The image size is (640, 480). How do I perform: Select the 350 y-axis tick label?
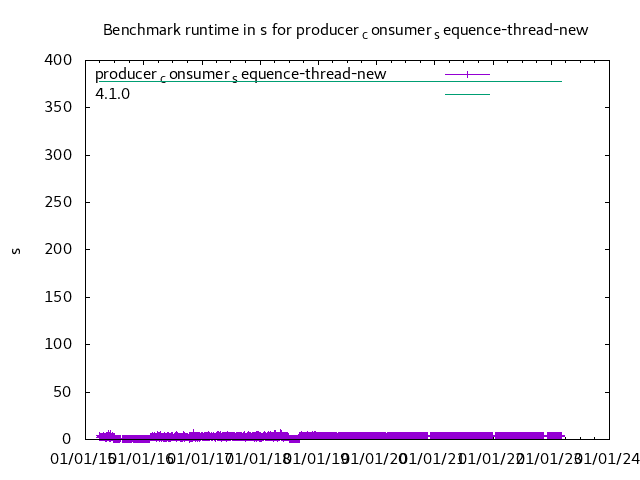pyautogui.click(x=59, y=107)
